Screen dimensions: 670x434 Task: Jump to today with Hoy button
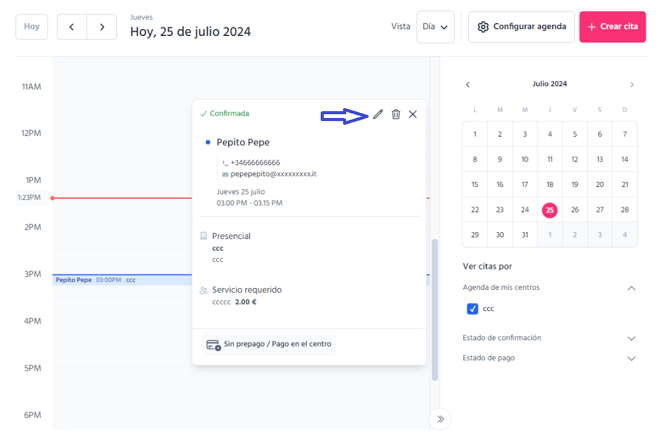(x=32, y=27)
